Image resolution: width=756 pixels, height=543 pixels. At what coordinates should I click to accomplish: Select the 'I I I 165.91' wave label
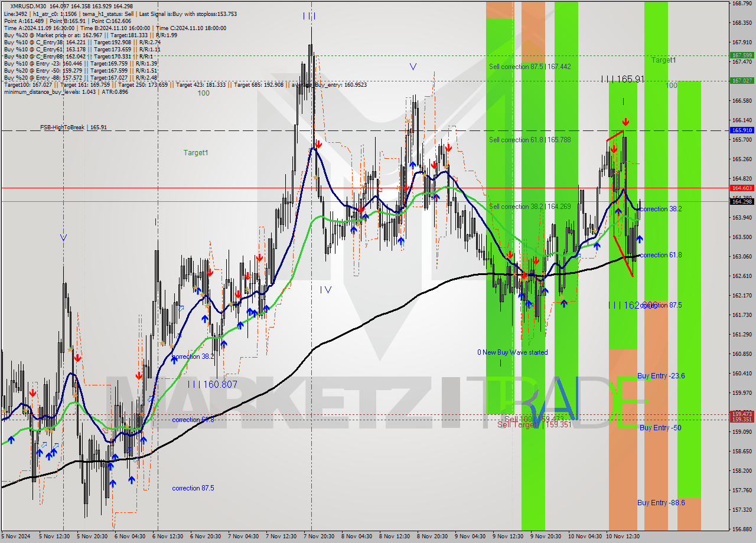(623, 78)
